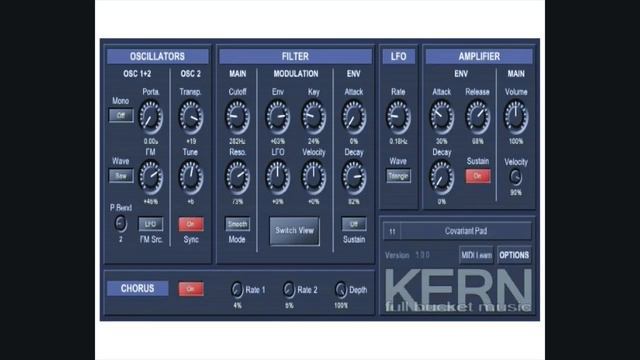Change the LFO Wave Triangle selector
640x360 pixels.
pyautogui.click(x=398, y=176)
